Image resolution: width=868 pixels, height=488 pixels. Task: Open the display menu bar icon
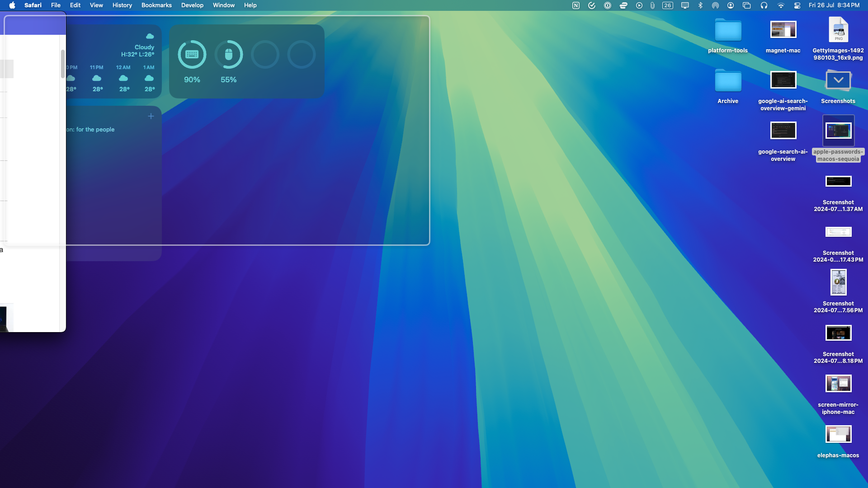click(x=685, y=5)
